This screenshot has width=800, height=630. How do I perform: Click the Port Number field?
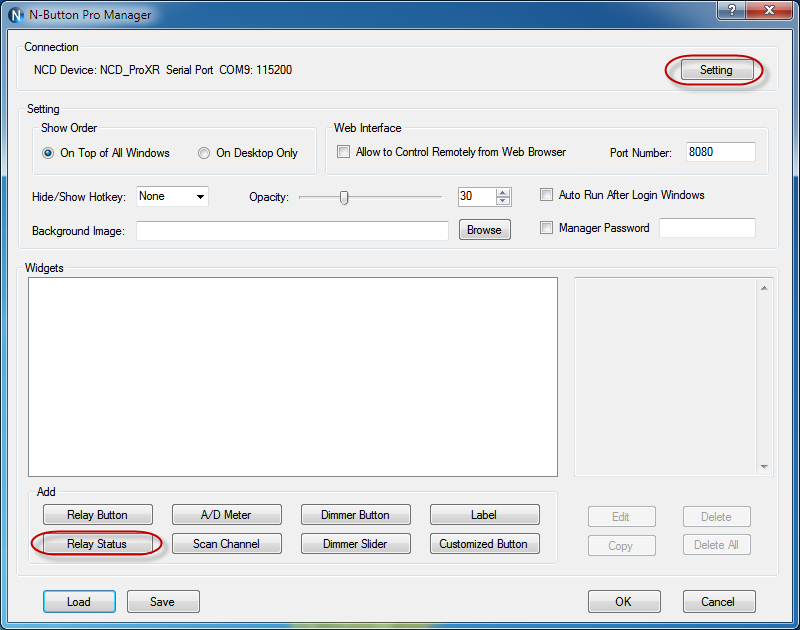tap(720, 152)
